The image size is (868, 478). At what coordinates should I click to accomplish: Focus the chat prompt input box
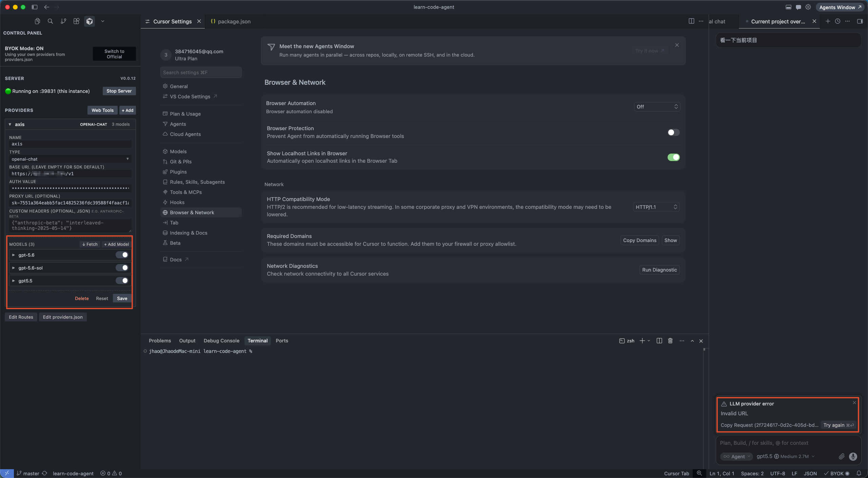(x=788, y=443)
